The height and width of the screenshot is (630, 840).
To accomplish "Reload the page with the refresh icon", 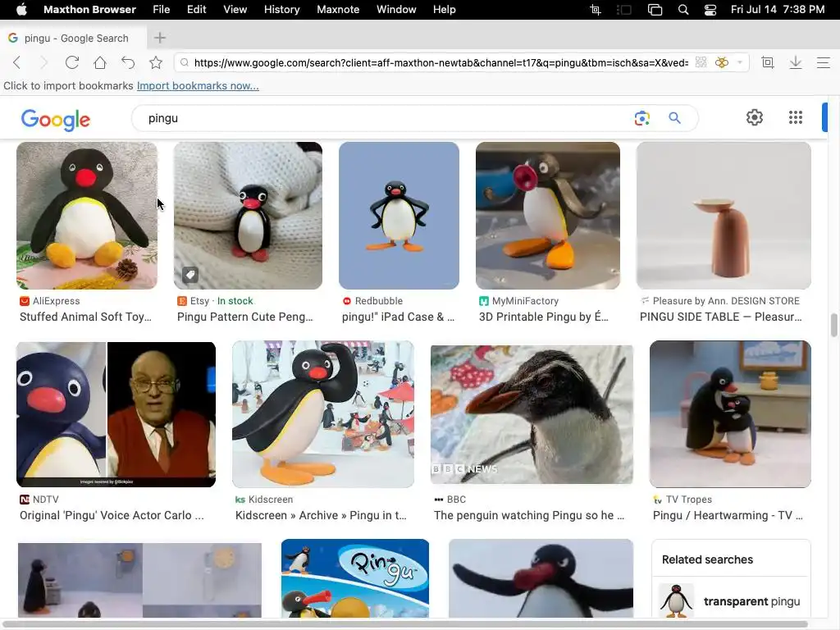I will [x=72, y=62].
